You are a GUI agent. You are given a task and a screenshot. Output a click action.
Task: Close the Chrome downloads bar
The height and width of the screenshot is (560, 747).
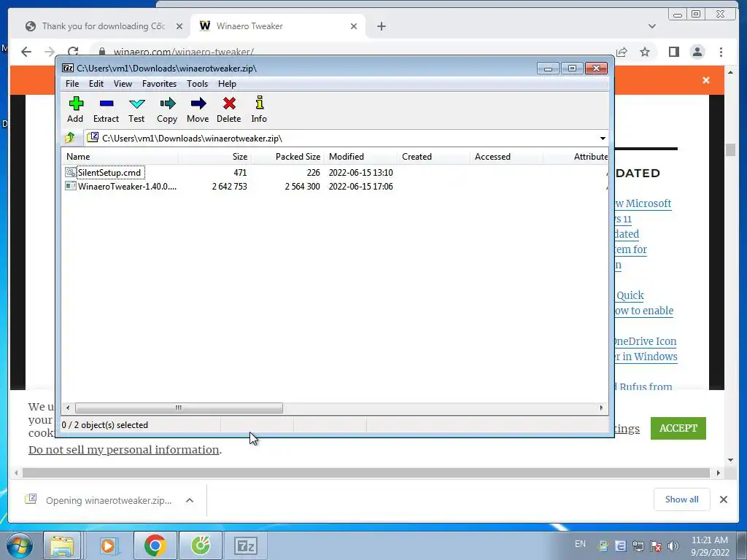(x=723, y=499)
